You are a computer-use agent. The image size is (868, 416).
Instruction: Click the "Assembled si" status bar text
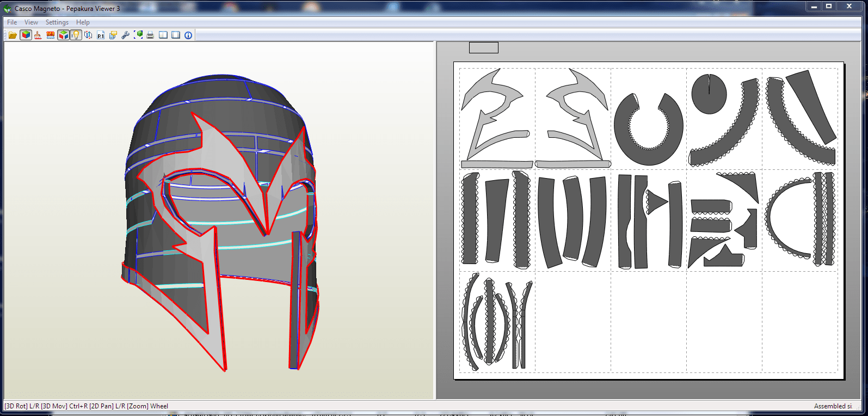click(x=833, y=406)
